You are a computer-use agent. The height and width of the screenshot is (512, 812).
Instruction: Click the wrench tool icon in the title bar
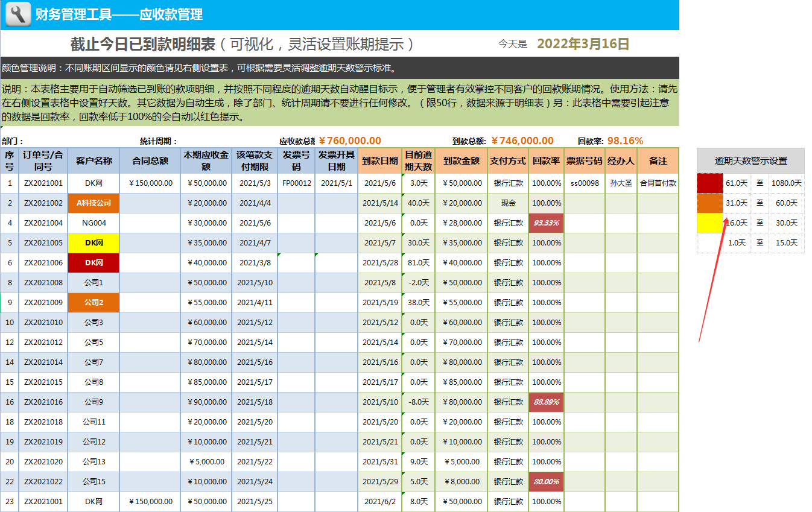[x=18, y=14]
